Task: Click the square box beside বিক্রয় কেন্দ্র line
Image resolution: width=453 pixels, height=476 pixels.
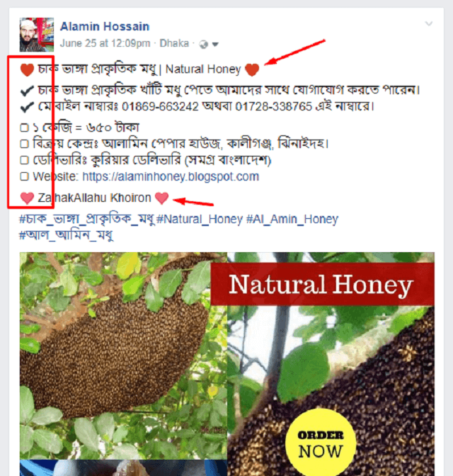Action: click(24, 144)
